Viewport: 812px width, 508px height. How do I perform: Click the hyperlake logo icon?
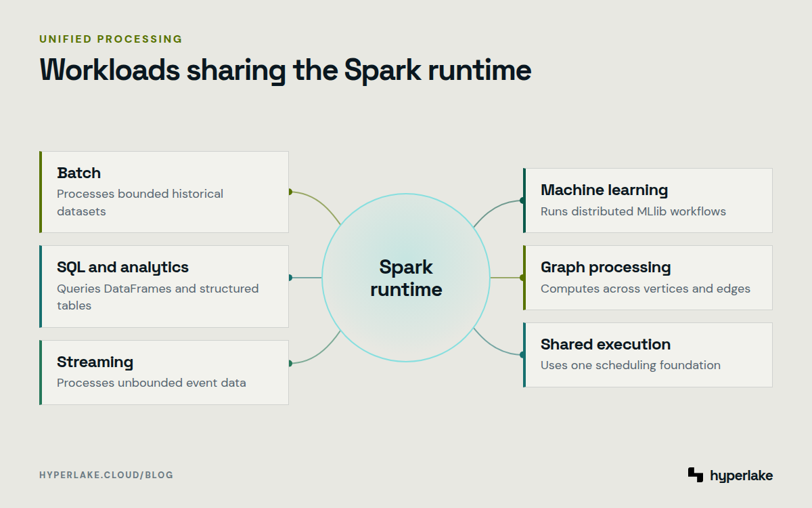tap(696, 475)
